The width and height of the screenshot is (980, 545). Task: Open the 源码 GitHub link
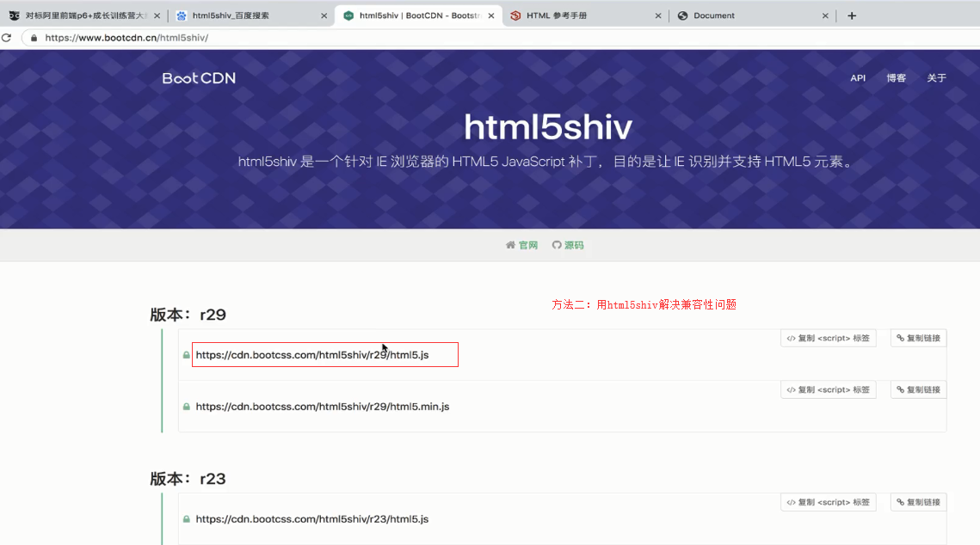(x=568, y=245)
